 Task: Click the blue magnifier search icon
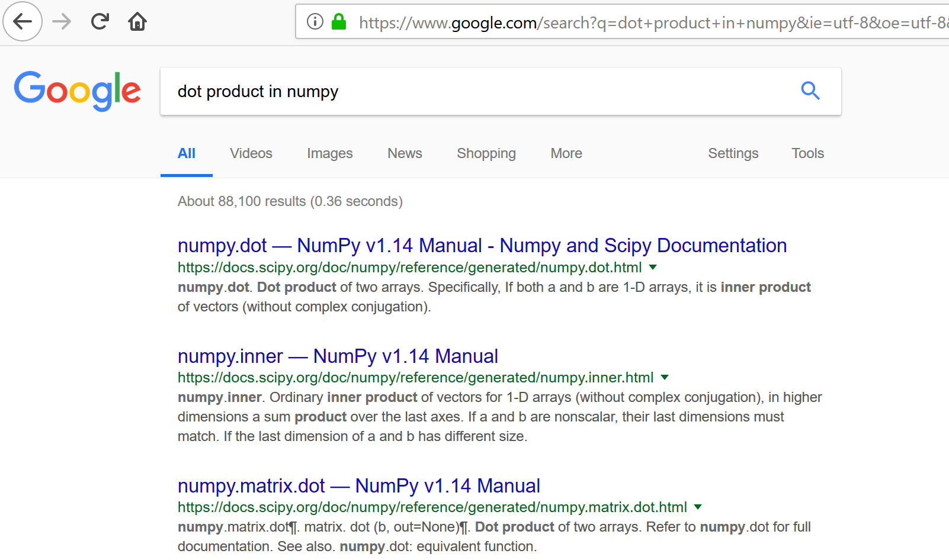tap(810, 91)
